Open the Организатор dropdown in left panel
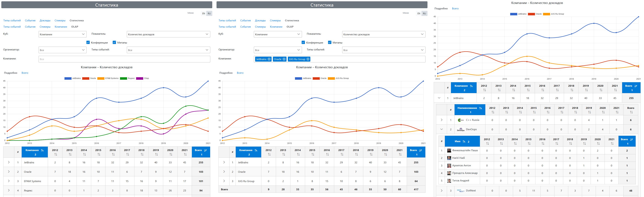This screenshot has height=197, width=644. pyautogui.click(x=62, y=50)
